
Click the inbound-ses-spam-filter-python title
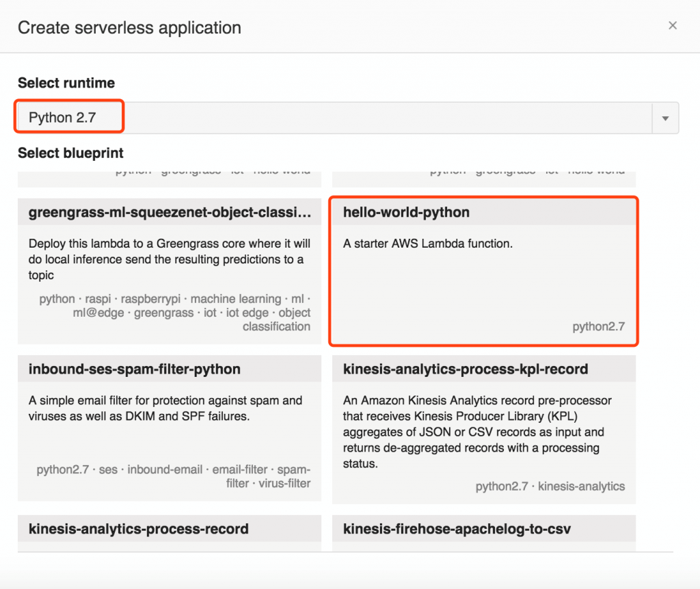coord(135,369)
